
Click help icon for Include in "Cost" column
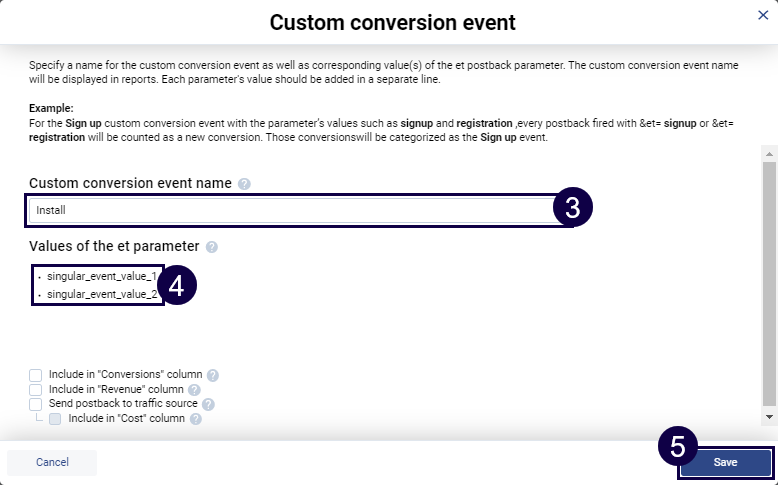click(x=196, y=419)
